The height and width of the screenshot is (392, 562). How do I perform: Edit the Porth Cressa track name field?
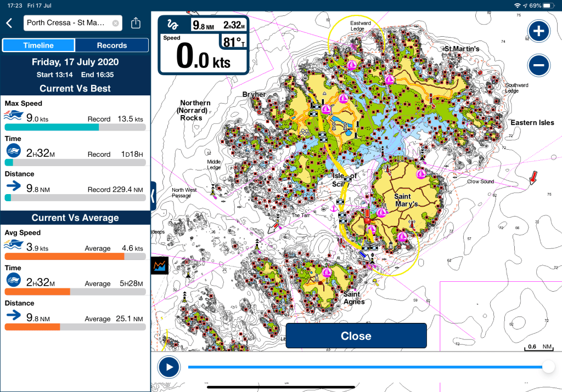click(66, 23)
